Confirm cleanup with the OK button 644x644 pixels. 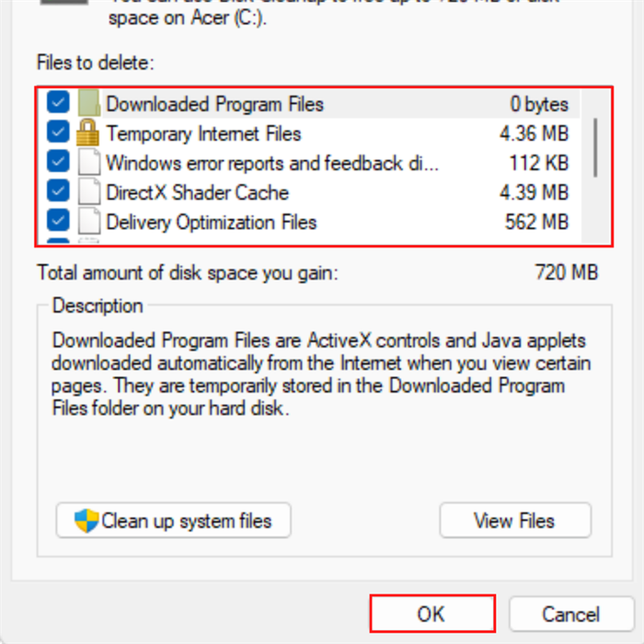point(432,614)
